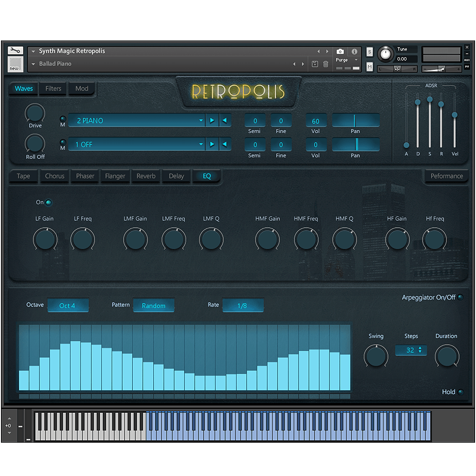Open the Octave Oct 4 selector
The width and height of the screenshot is (476, 476).
(68, 306)
